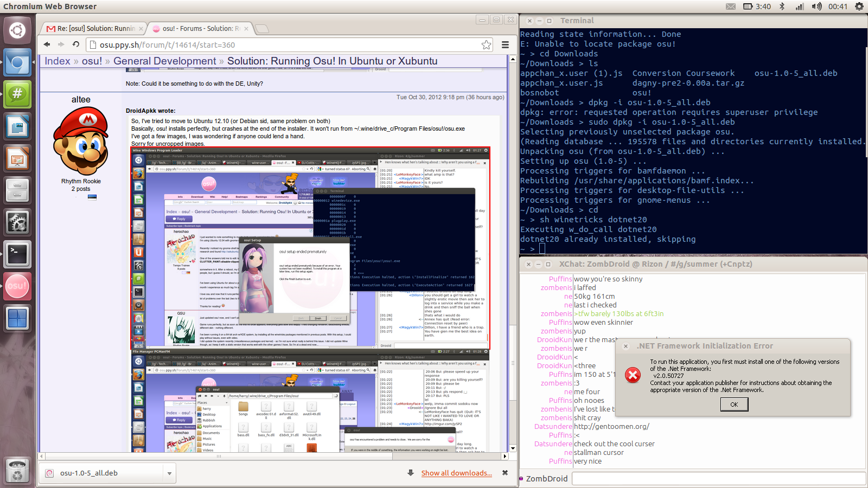The image size is (868, 488).
Task: Click the country flag under altee's posts
Action: coord(92,197)
